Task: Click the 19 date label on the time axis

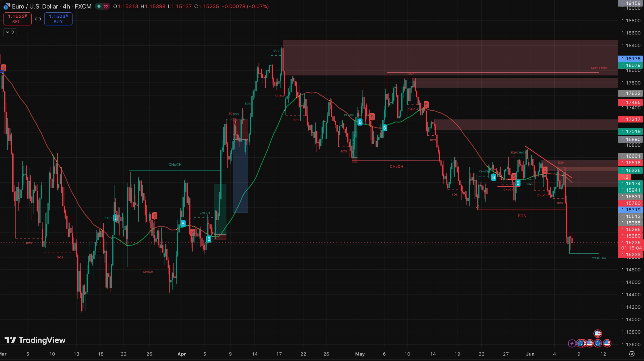Action: pyautogui.click(x=457, y=354)
